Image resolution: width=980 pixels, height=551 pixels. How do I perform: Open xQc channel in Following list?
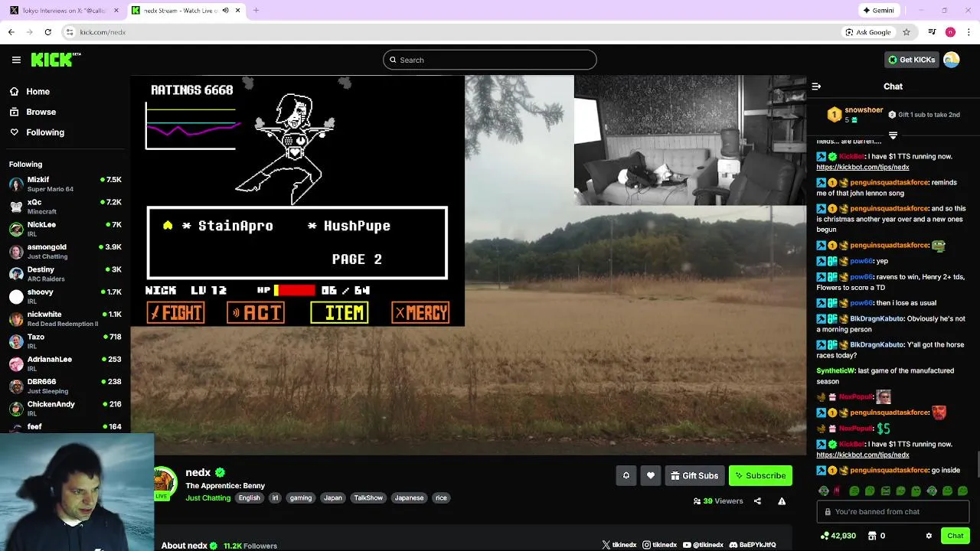click(x=65, y=207)
